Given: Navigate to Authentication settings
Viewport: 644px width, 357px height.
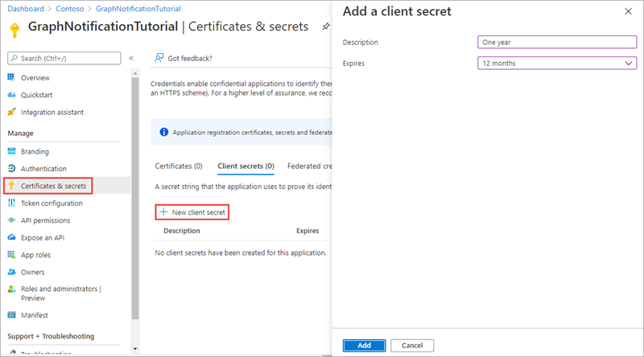Looking at the screenshot, I should [43, 169].
